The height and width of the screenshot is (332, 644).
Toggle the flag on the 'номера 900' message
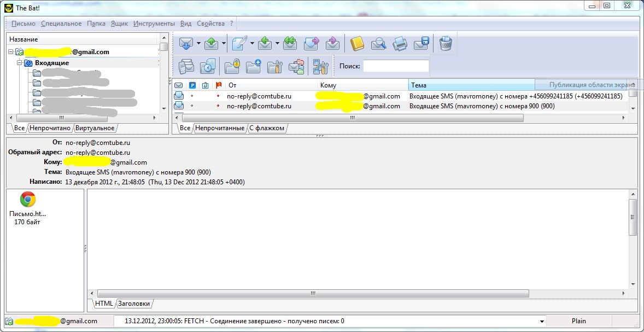(218, 106)
